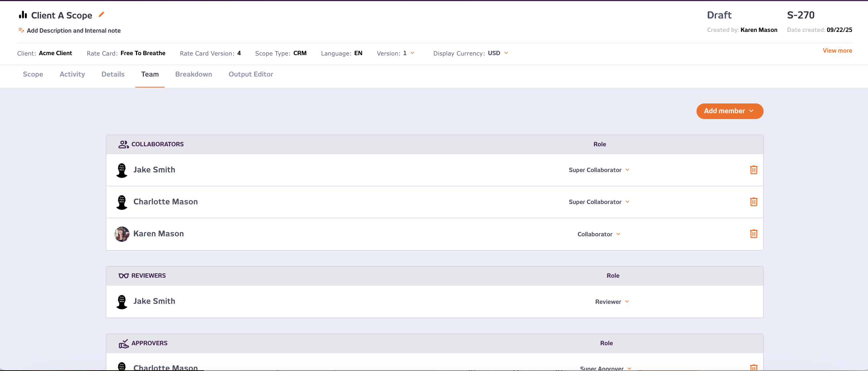
Task: Click the Collaborators group icon
Action: [x=123, y=144]
